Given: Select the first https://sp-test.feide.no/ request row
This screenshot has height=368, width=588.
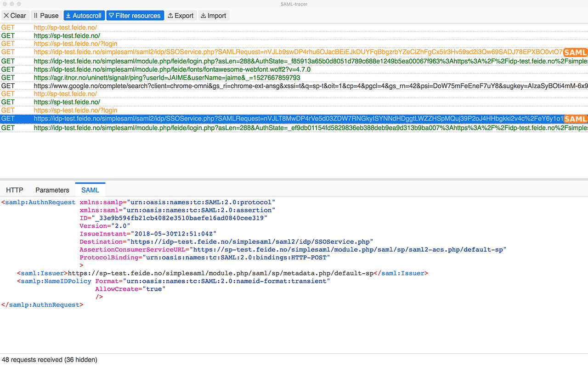Looking at the screenshot, I should [x=294, y=36].
